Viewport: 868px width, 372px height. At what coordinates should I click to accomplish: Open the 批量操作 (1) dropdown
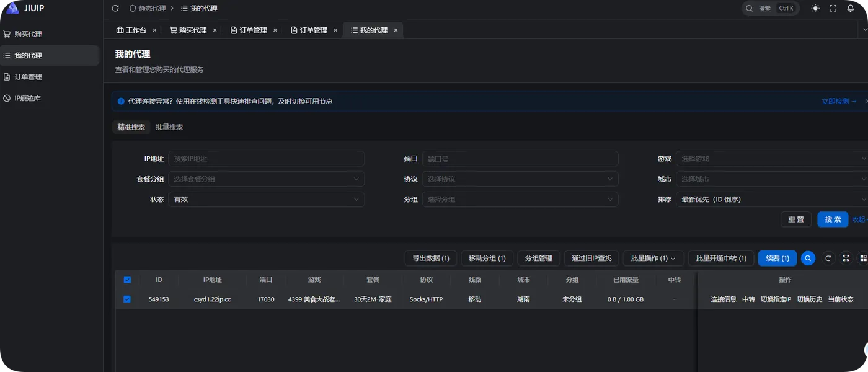[x=653, y=258]
